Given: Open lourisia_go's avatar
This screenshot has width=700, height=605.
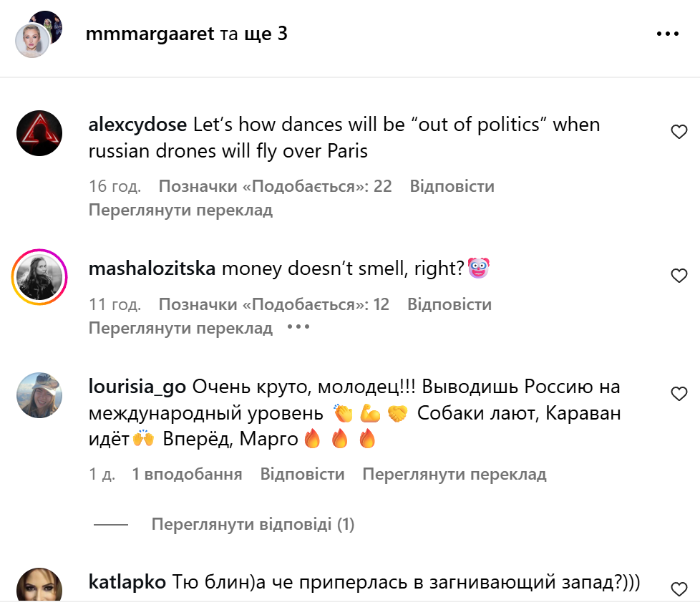Looking at the screenshot, I should click(x=39, y=395).
